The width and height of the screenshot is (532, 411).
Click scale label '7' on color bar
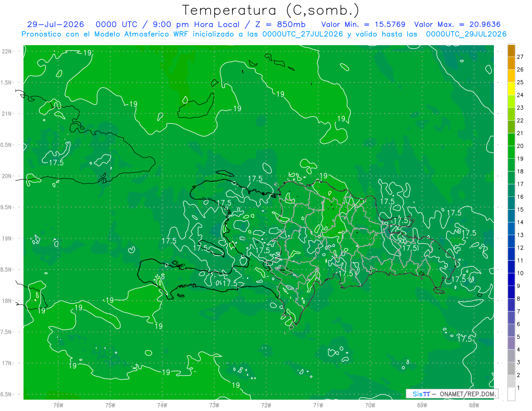519,312
